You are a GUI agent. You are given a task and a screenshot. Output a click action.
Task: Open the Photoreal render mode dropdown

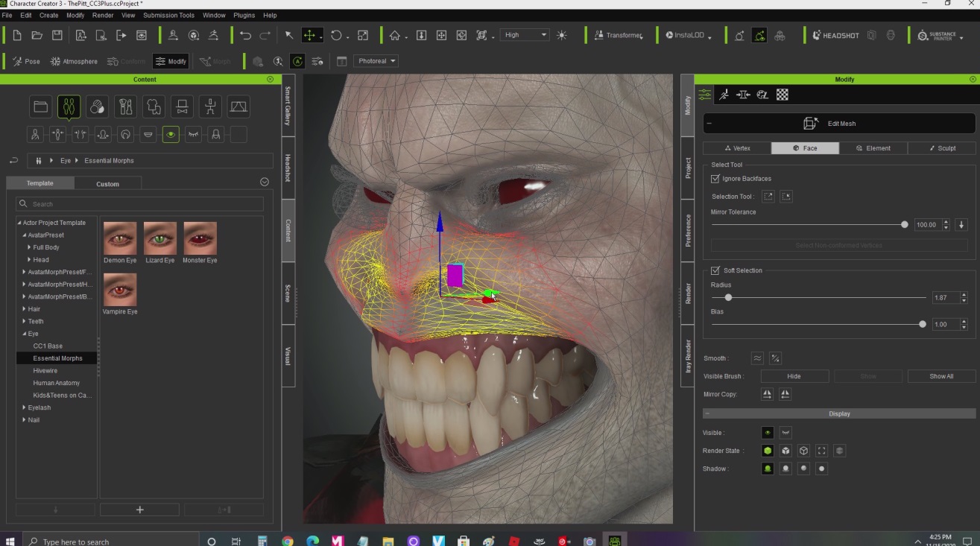(376, 61)
